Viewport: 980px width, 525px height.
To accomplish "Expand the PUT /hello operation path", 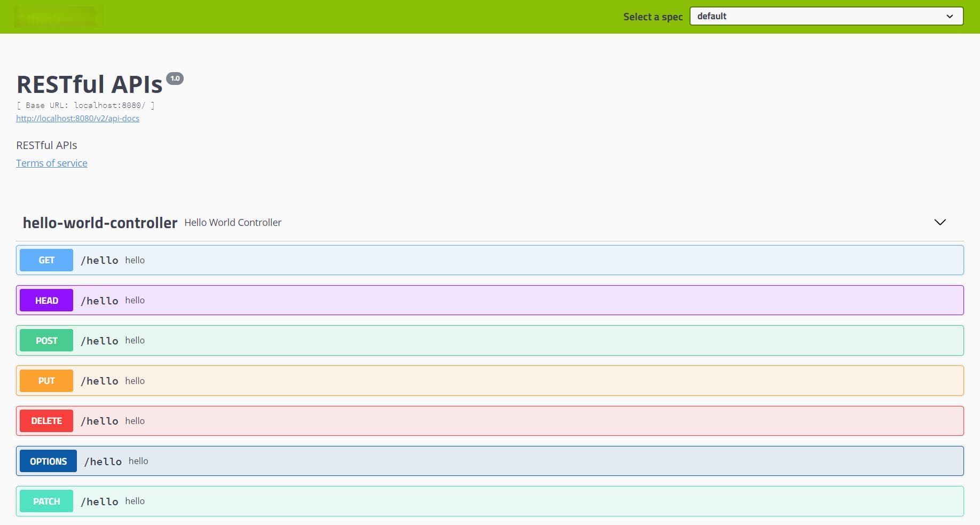I will click(x=99, y=381).
